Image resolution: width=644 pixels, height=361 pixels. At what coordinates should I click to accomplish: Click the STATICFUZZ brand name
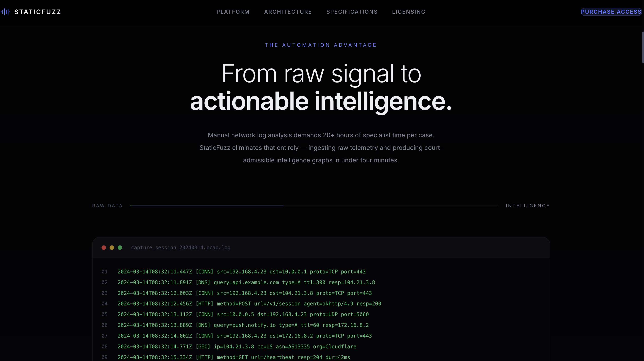click(x=38, y=12)
